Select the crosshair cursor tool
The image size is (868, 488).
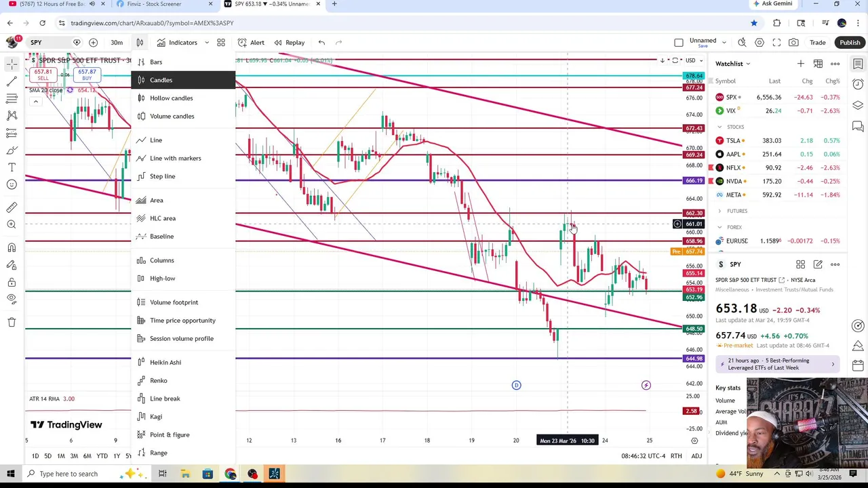point(12,64)
